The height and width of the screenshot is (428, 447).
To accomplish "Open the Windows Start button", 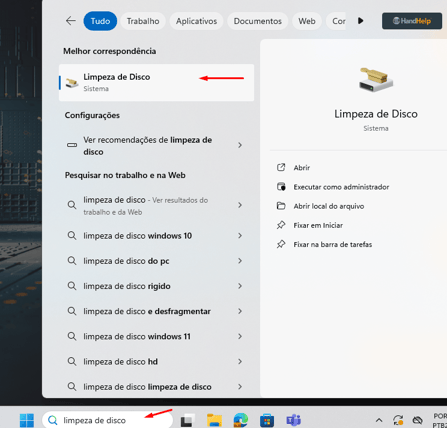I will 27,420.
